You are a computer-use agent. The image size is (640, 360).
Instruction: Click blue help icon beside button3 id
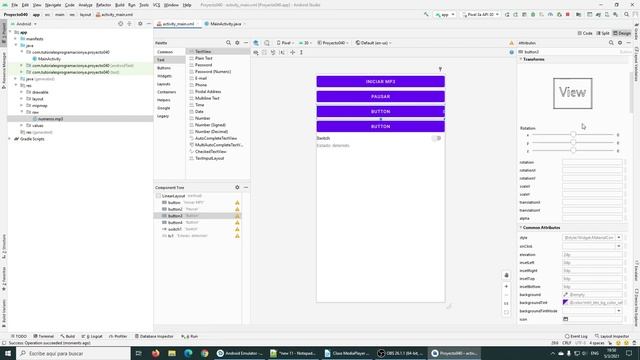click(x=511, y=52)
